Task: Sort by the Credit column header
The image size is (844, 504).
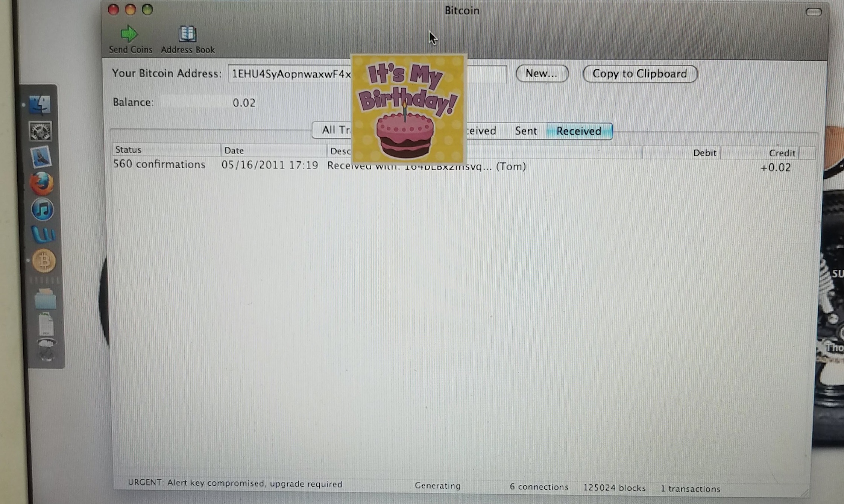Action: [x=759, y=153]
